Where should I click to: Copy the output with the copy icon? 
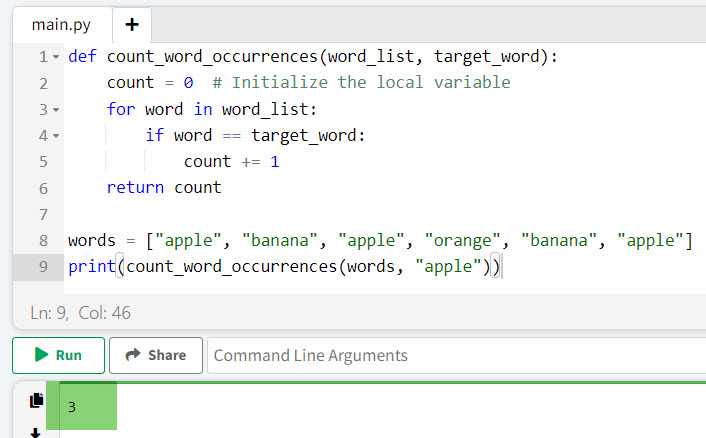[36, 400]
